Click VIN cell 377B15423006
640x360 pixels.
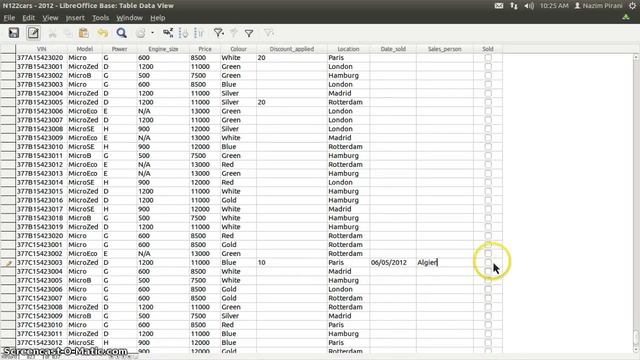click(41, 111)
